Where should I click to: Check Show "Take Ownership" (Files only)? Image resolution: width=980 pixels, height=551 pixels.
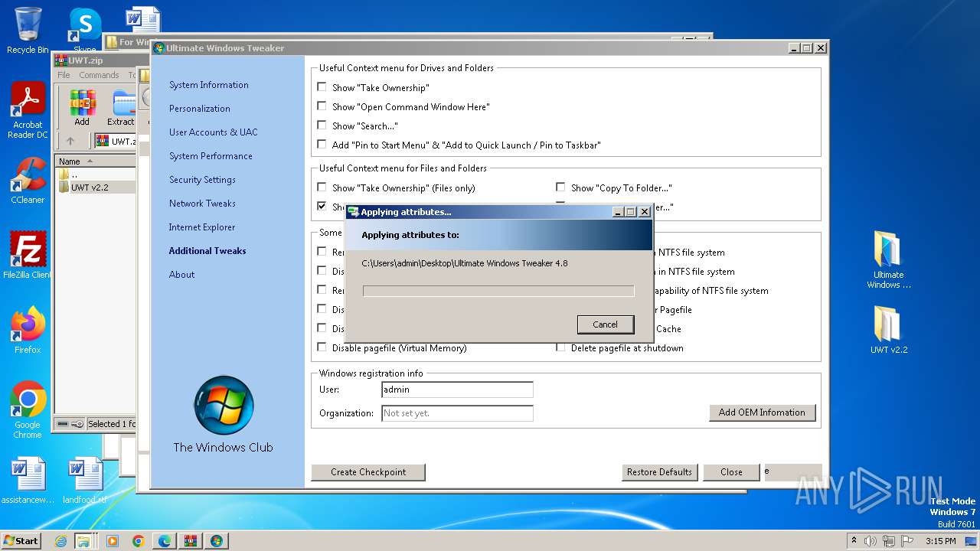(x=322, y=187)
